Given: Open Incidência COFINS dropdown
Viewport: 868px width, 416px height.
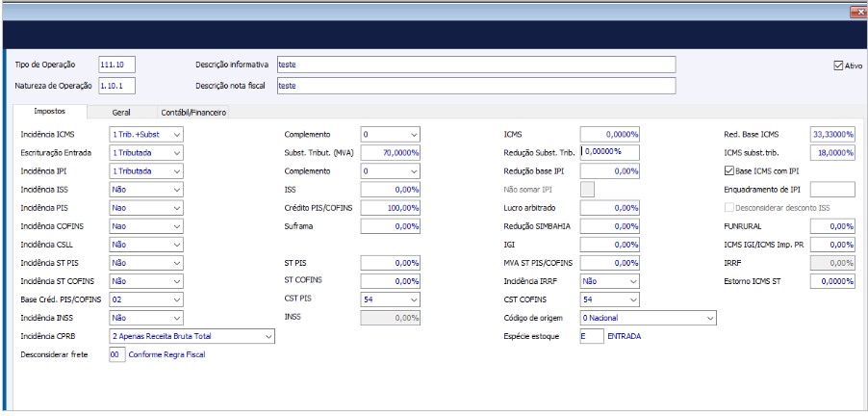Looking at the screenshot, I should pyautogui.click(x=146, y=226).
